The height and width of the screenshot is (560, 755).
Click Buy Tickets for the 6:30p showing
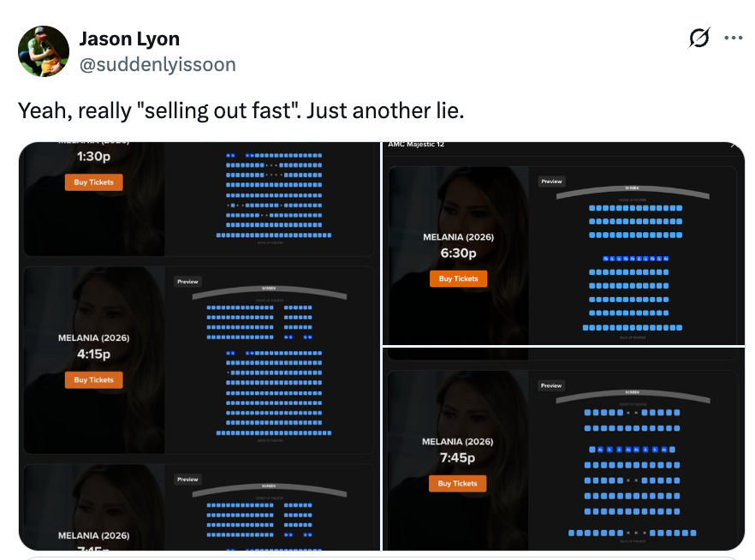pos(458,278)
